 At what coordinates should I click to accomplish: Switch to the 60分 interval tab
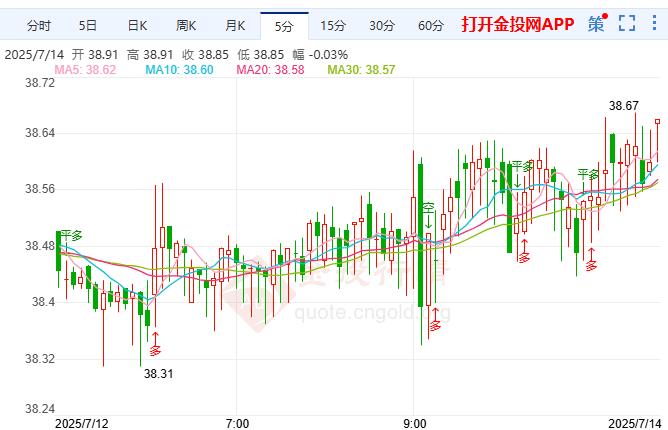point(430,24)
